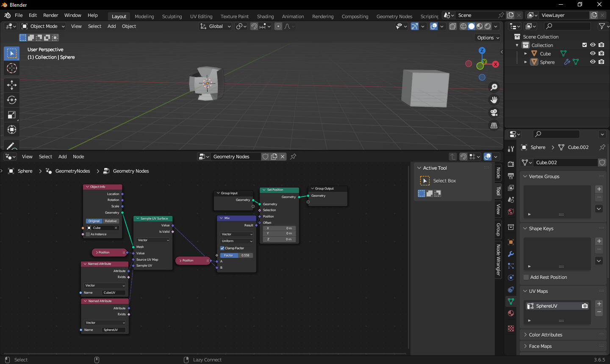
Task: Open Render properties tab
Action: (511, 164)
